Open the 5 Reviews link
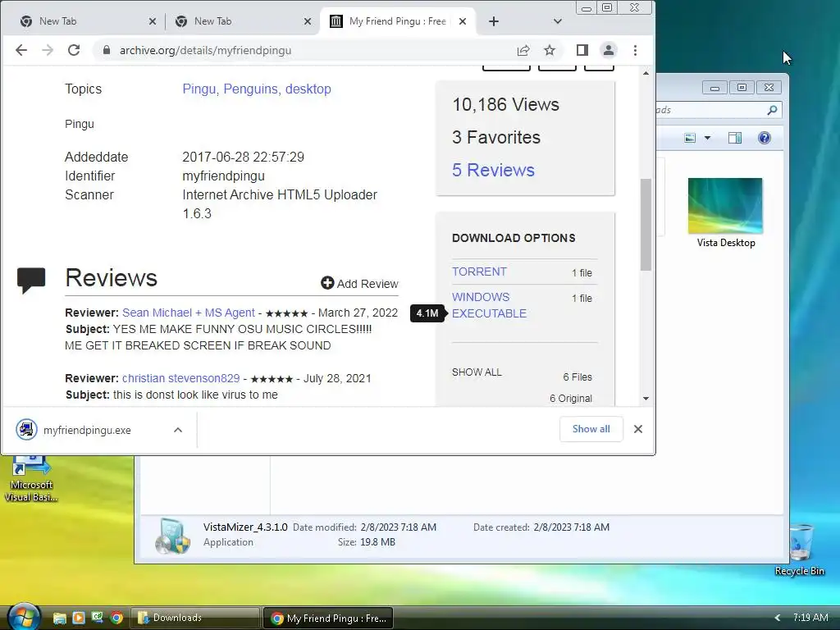 click(x=493, y=171)
